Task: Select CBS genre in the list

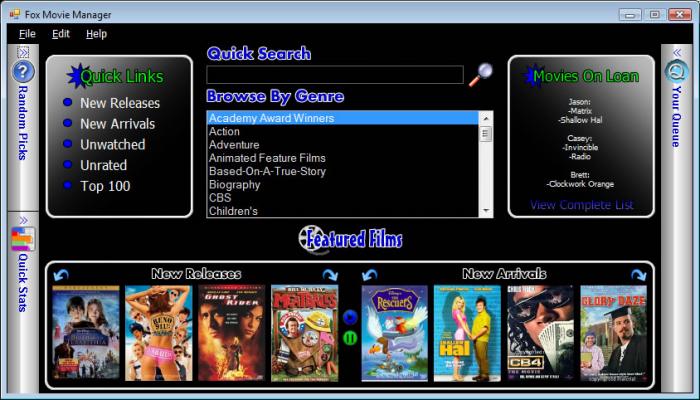Action: point(342,198)
